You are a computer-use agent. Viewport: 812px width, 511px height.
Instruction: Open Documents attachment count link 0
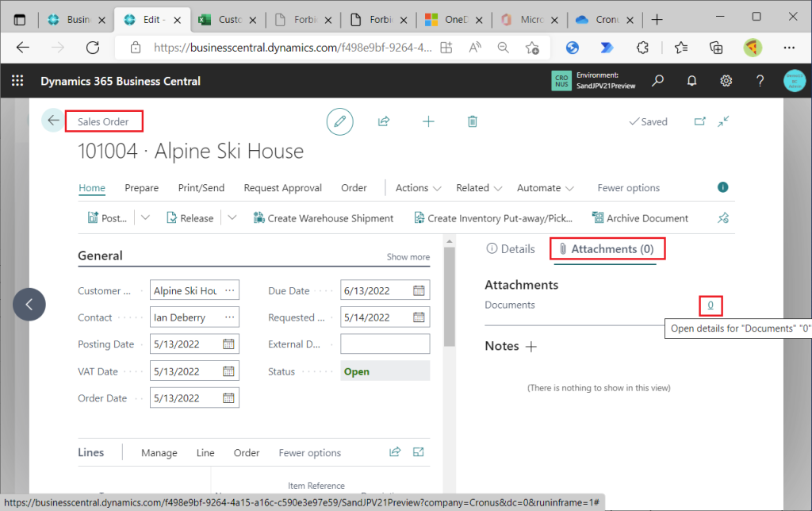click(710, 305)
